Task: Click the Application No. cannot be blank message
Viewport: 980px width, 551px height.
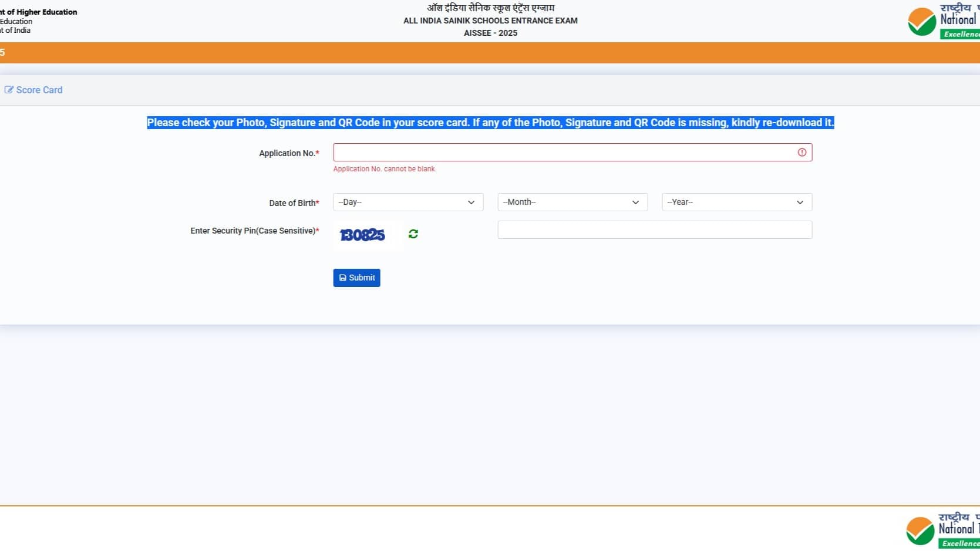Action: click(x=385, y=168)
